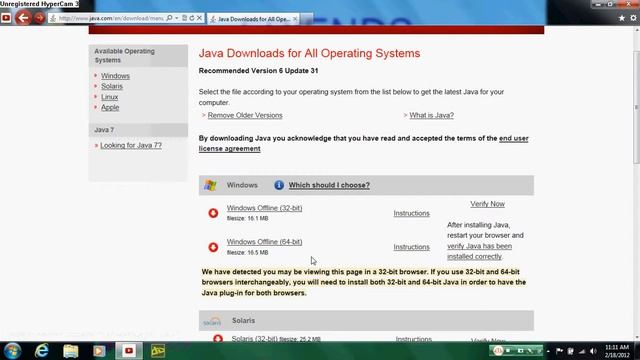Screen dimensions: 640x360
Task: Click the browser back arrow button
Action: pos(23,18)
